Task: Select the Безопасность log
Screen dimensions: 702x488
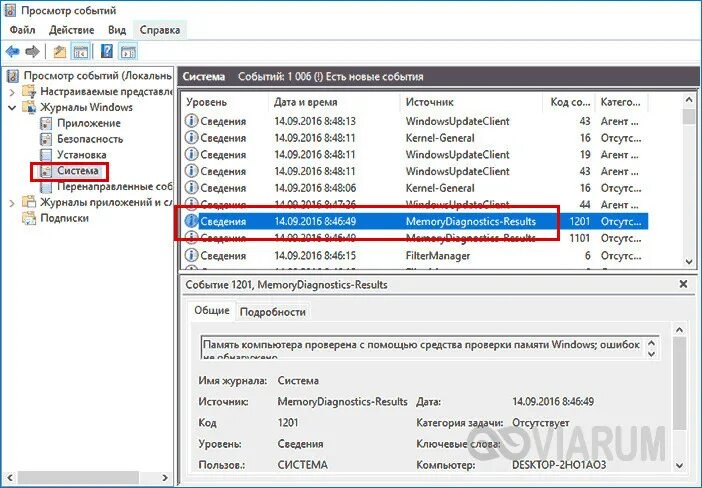Action: [90, 139]
